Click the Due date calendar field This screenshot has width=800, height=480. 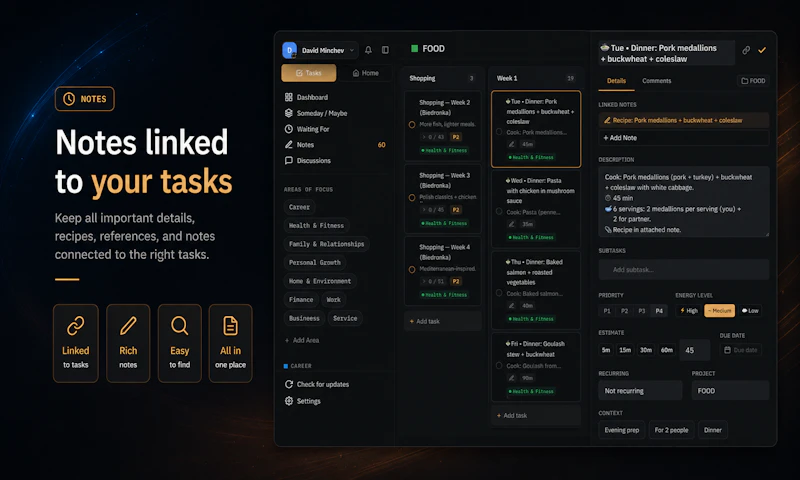[x=740, y=350]
